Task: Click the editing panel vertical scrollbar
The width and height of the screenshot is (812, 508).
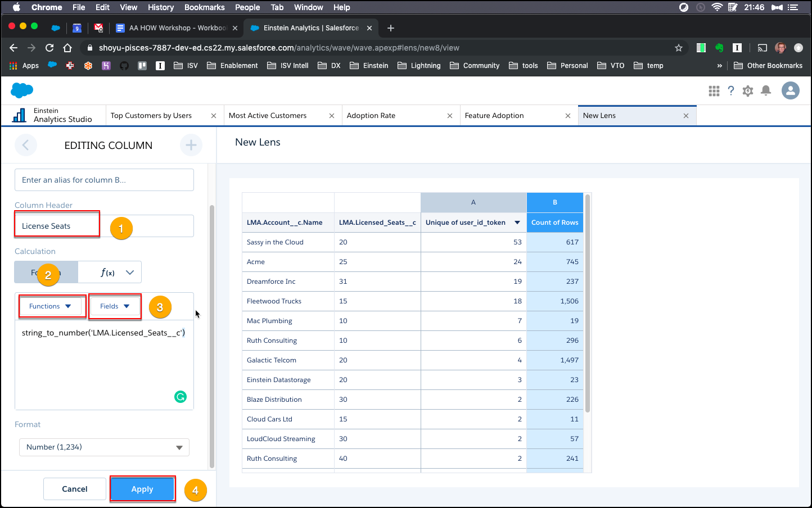Action: tap(212, 336)
